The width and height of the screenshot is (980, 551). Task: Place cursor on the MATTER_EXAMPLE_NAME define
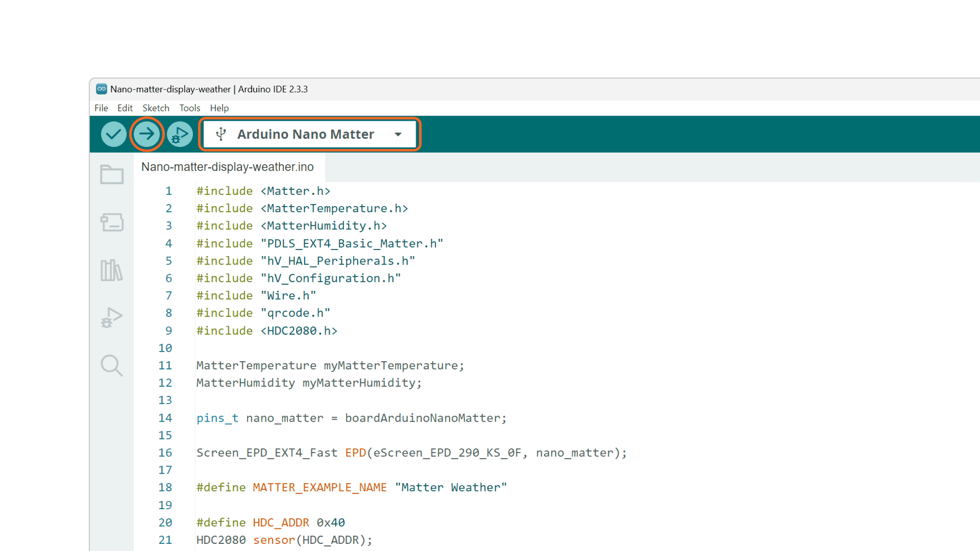[x=319, y=487]
